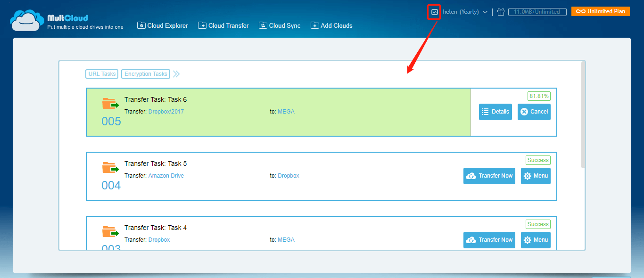Click the Task 6 green progress bar
Screen dimensions: 644x278
pos(279,112)
